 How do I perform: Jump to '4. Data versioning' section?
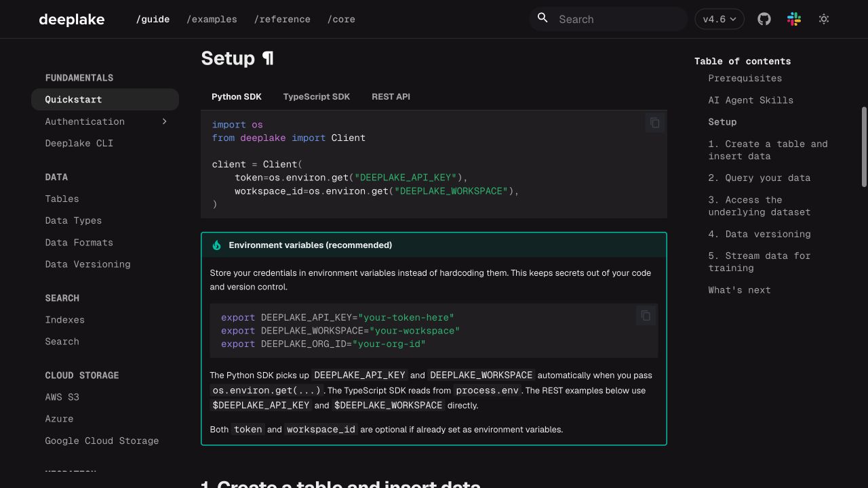point(759,234)
